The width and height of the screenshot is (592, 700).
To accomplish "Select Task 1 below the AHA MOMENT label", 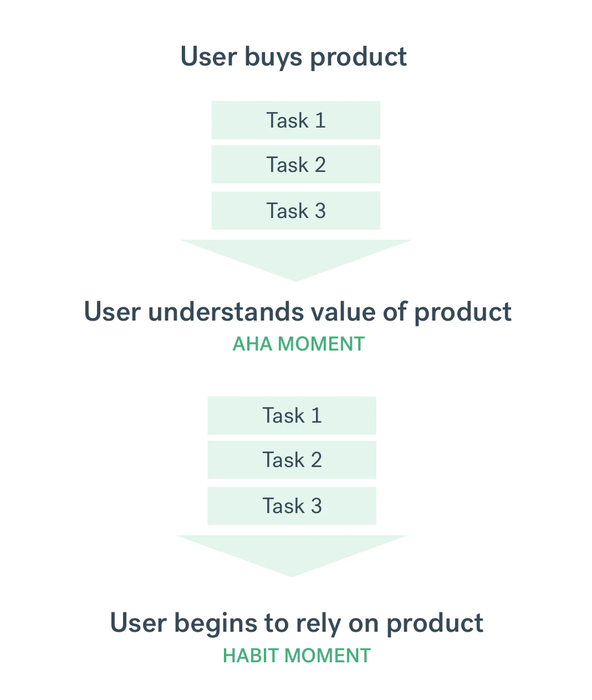I will click(x=292, y=415).
